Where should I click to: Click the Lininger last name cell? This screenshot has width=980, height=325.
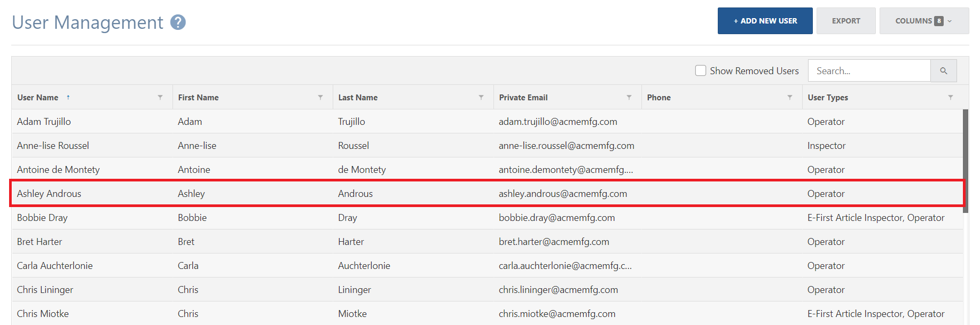413,289
